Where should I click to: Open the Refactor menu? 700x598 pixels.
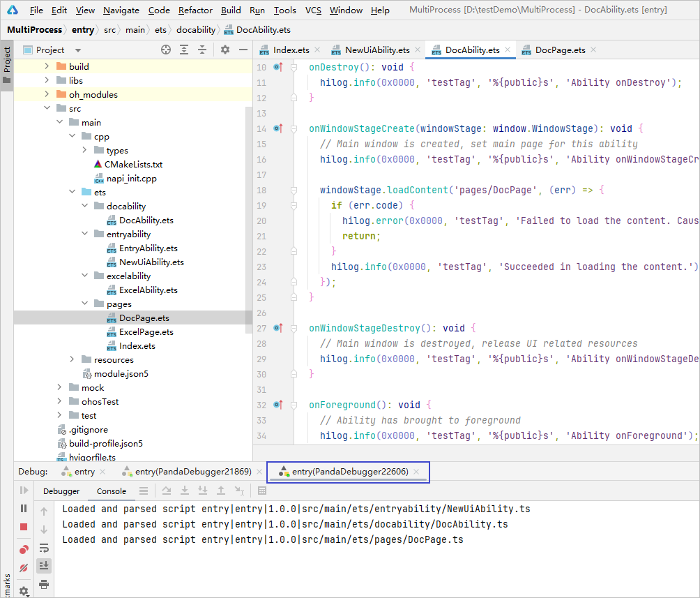tap(195, 10)
